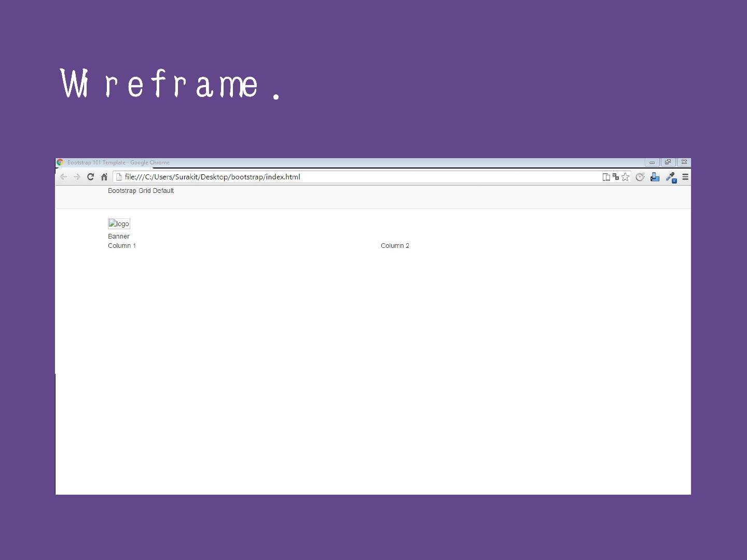The height and width of the screenshot is (560, 747).
Task: Click the Chrome logo in the title bar
Action: tap(60, 162)
